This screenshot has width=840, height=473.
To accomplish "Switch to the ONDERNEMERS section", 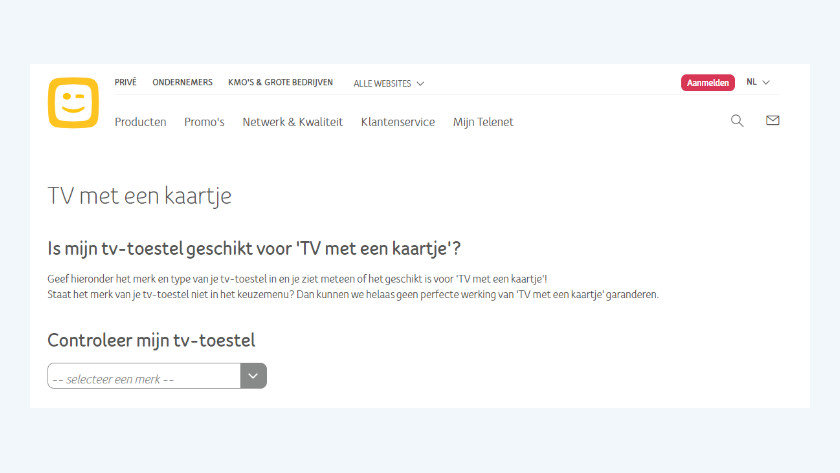I will pos(181,83).
